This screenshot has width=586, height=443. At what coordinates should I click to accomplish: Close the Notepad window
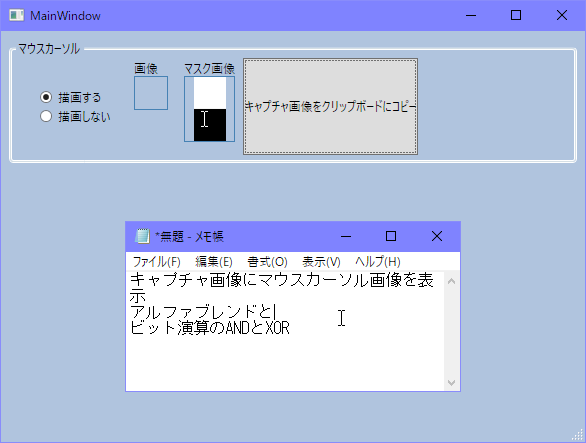tap(437, 236)
